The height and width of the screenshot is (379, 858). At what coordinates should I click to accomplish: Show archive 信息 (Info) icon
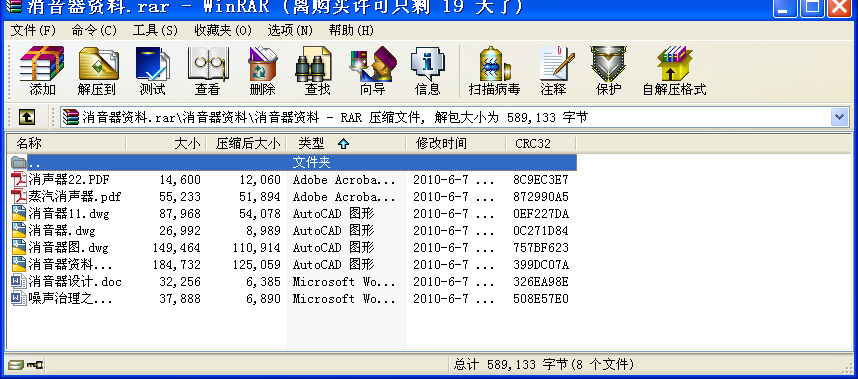(428, 71)
